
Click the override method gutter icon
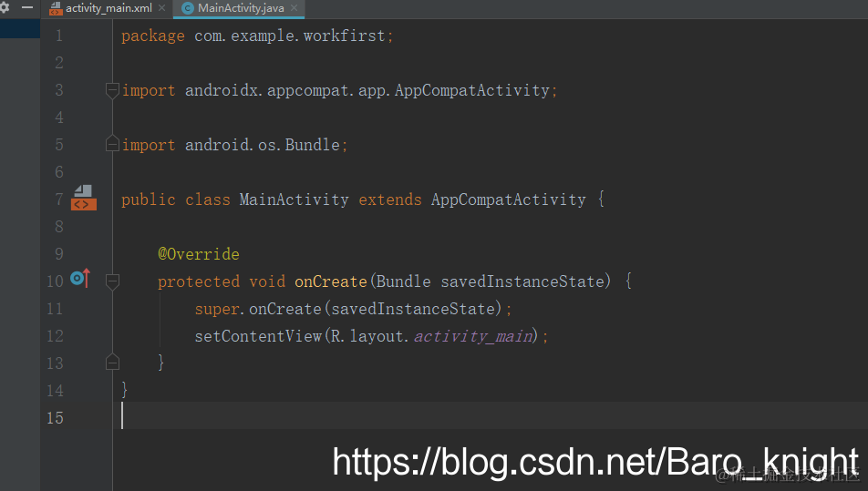coord(80,278)
